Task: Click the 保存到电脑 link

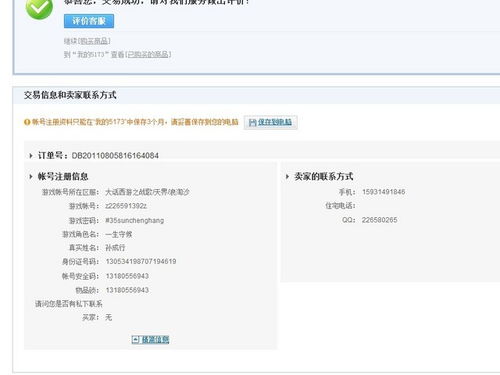Action: click(x=275, y=122)
